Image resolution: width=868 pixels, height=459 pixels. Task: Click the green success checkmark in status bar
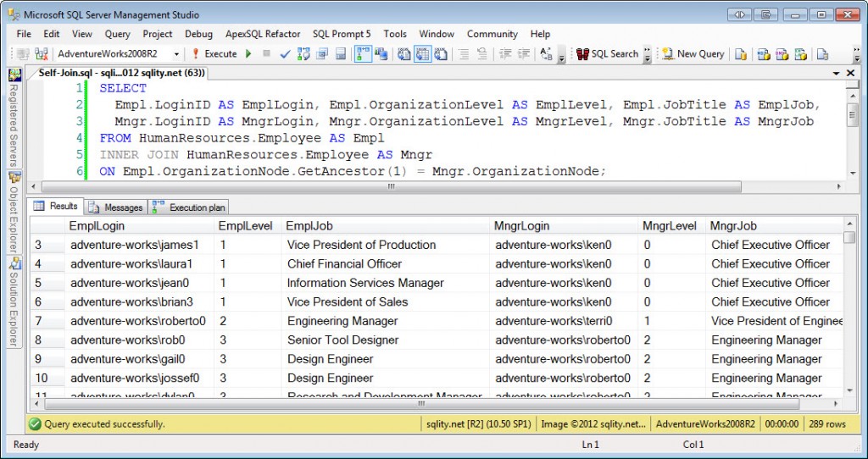coord(36,424)
